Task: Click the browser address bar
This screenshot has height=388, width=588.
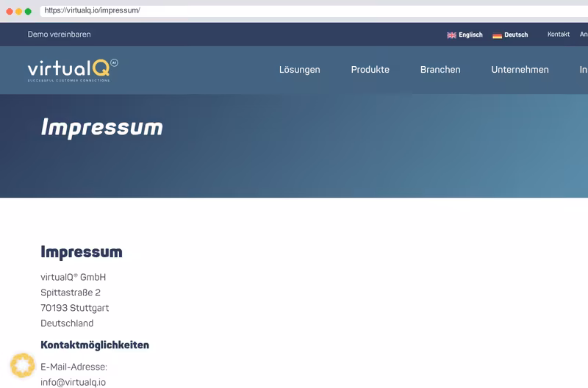Action: tap(314, 10)
